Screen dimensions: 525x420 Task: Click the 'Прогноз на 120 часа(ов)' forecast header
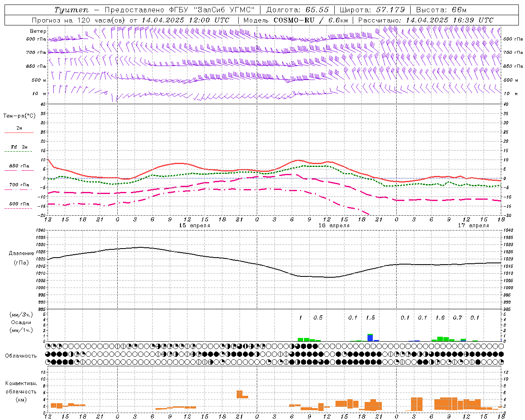(79, 20)
